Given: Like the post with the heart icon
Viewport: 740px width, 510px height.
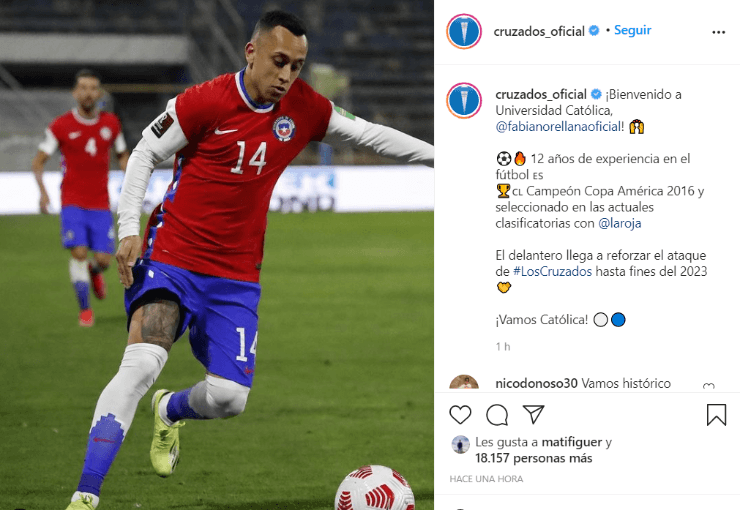Looking at the screenshot, I should click(460, 415).
